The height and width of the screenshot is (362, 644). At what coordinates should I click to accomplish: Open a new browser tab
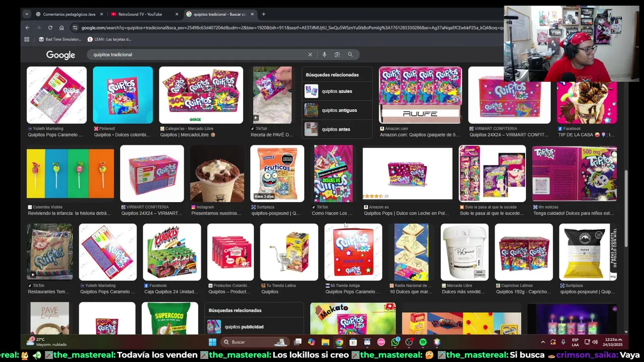point(263,14)
